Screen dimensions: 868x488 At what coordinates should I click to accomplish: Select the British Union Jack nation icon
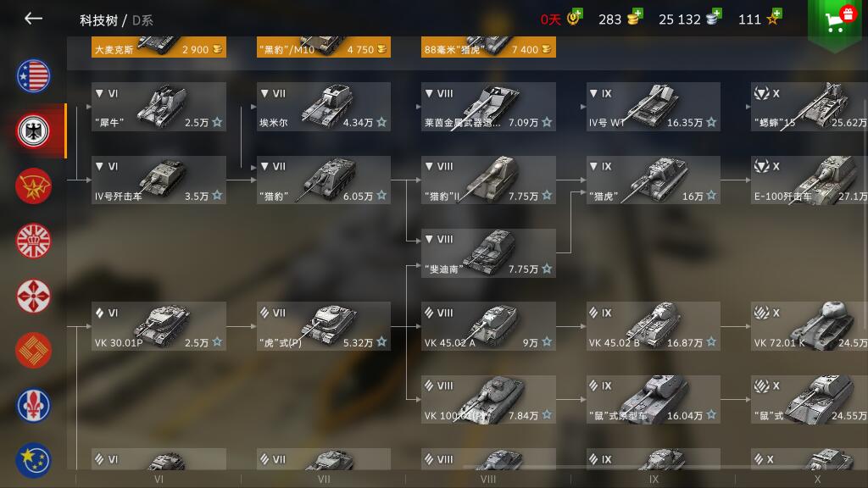[33, 241]
